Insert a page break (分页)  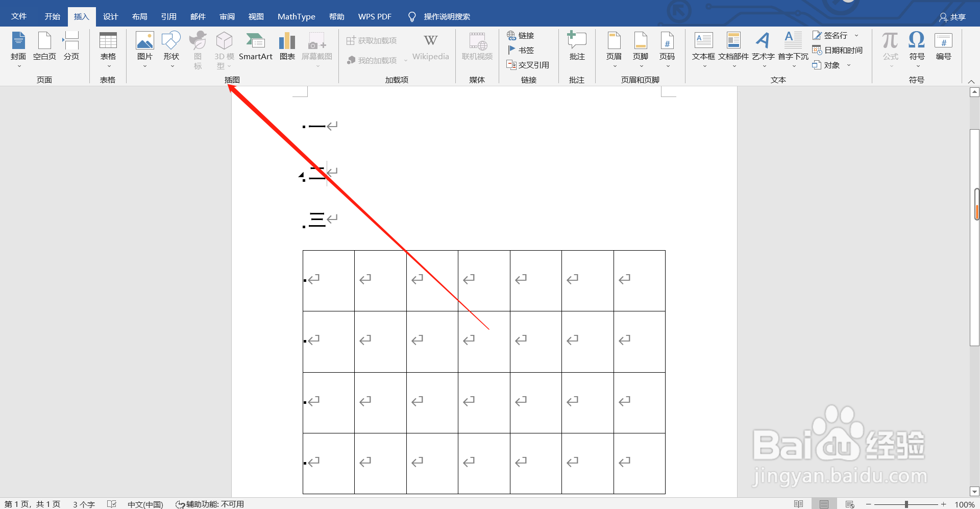tap(71, 46)
